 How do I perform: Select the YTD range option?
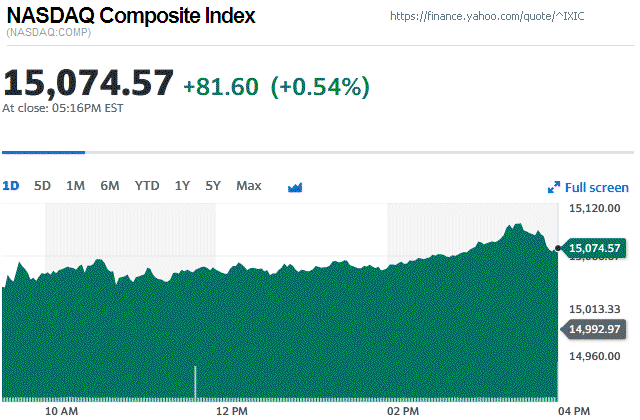coord(147,186)
